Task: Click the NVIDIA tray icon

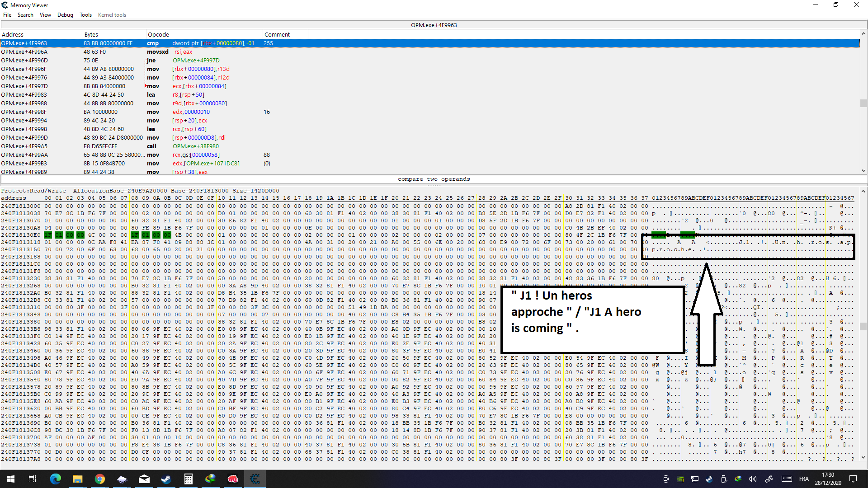Action: pyautogui.click(x=680, y=479)
